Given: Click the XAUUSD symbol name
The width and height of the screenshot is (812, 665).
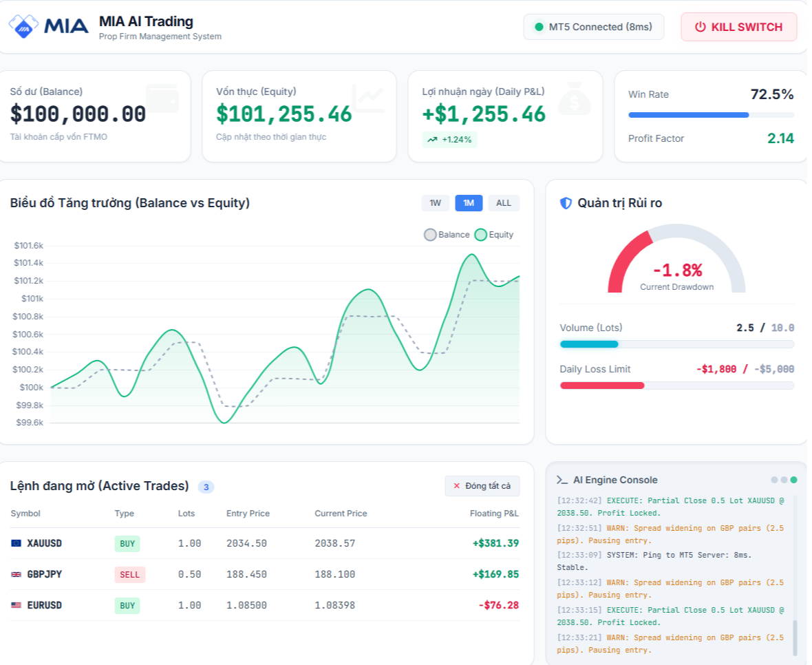Looking at the screenshot, I should 45,543.
